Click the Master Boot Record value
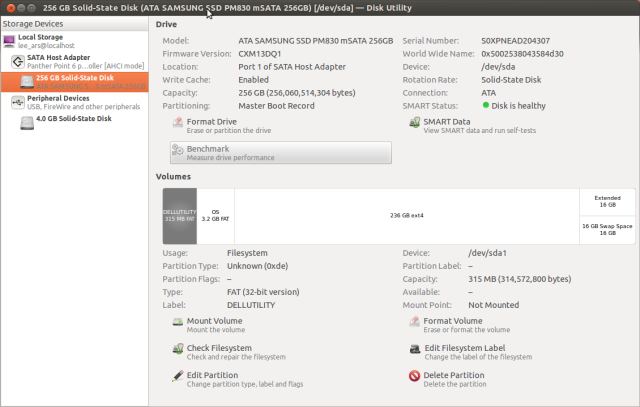The height and width of the screenshot is (407, 640). click(x=276, y=106)
